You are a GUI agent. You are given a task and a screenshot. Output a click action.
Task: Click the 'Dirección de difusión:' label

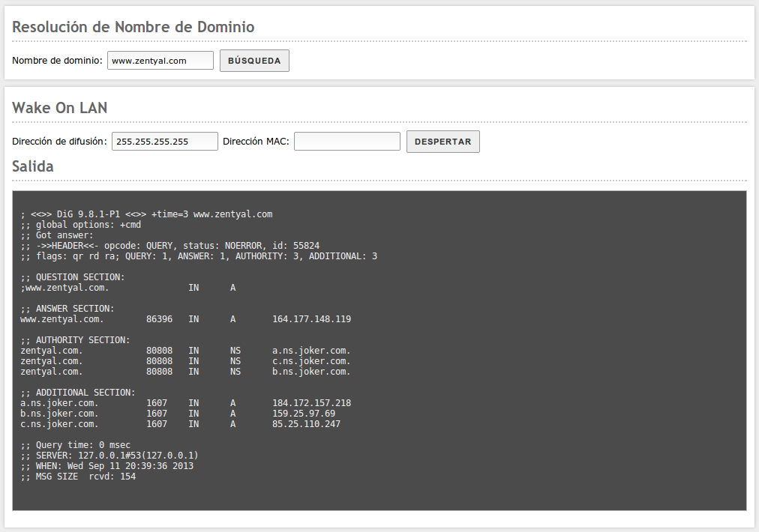[x=59, y=141]
